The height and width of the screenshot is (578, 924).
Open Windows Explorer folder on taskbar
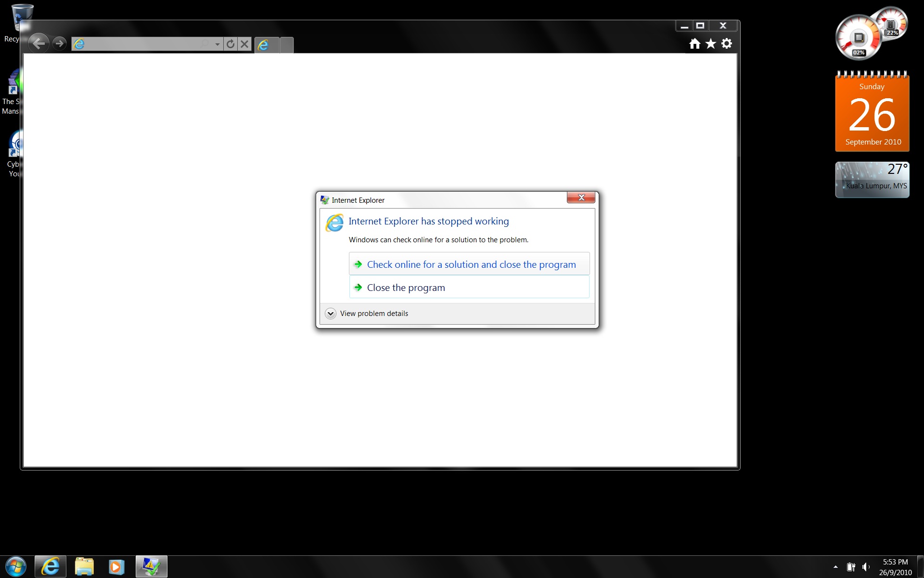click(84, 566)
